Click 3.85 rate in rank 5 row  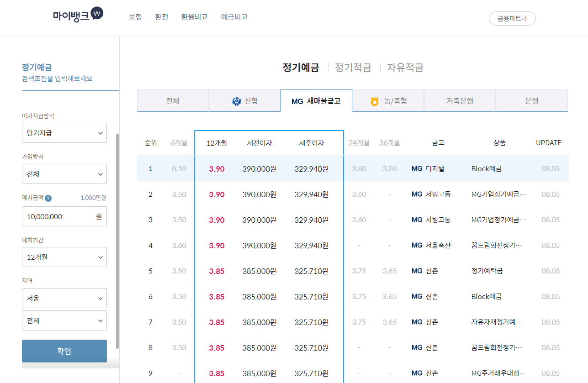217,271
